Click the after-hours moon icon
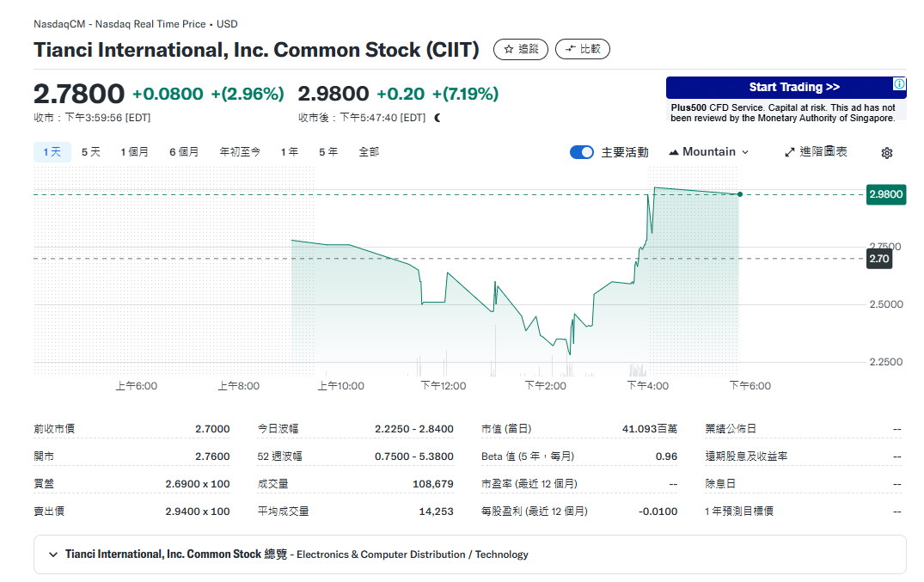 coord(438,118)
